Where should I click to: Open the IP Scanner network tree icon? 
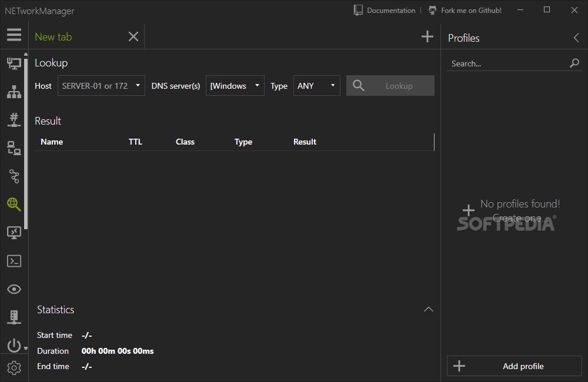(14, 92)
